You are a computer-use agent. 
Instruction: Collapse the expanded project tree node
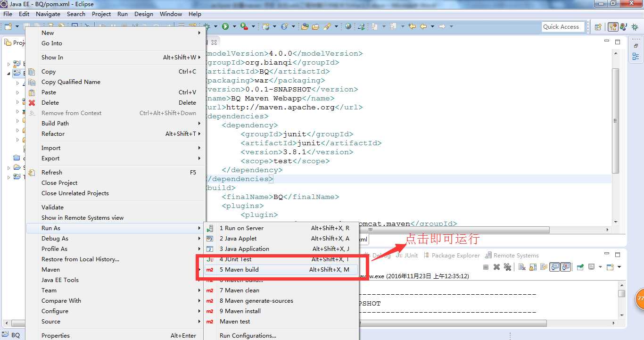click(x=8, y=74)
